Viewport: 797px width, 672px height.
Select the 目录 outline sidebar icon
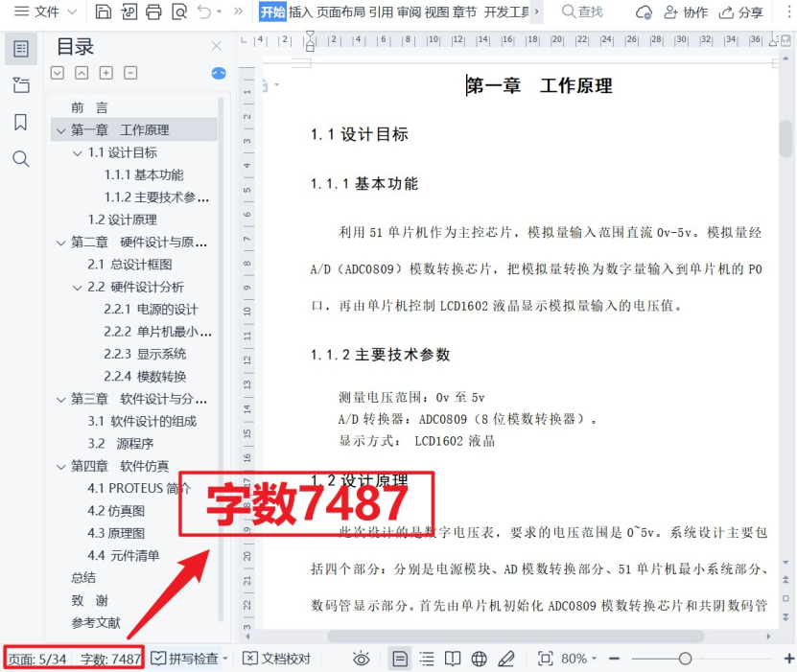[21, 49]
